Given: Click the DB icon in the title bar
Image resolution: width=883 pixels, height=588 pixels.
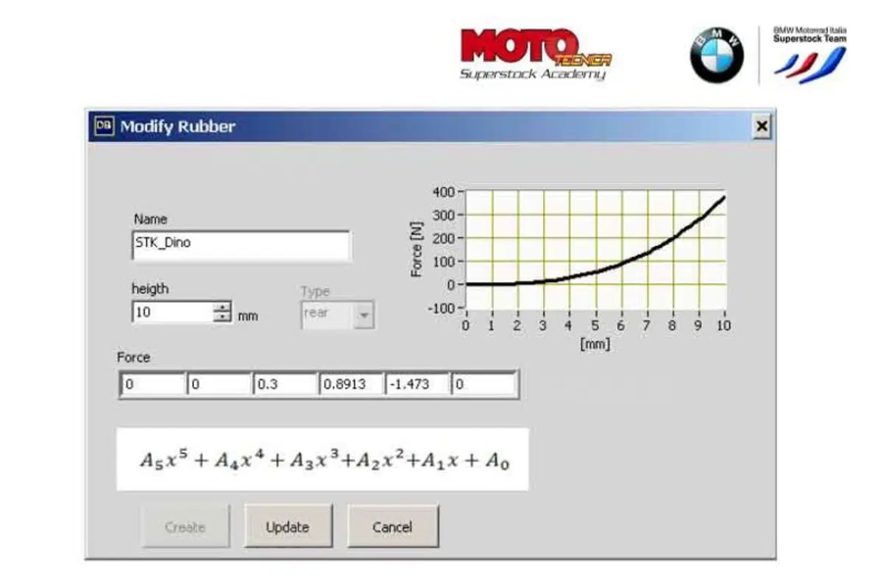Looking at the screenshot, I should [x=104, y=127].
